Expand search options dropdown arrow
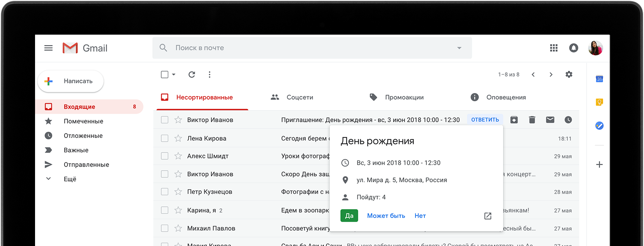 coord(459,48)
